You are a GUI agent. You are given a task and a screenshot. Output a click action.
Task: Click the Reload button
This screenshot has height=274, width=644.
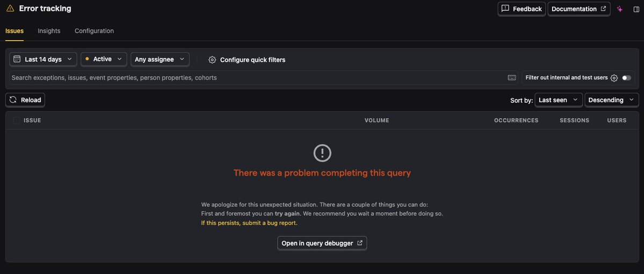tap(25, 100)
